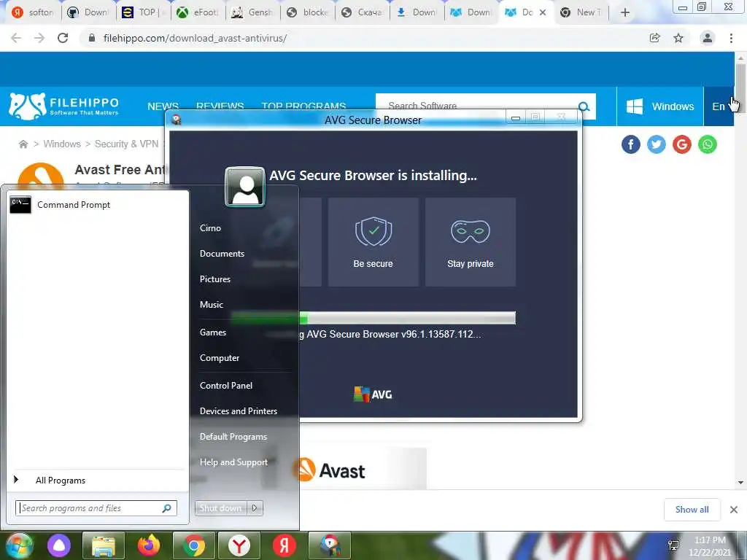Switch to the New Tab browser tab
Image resolution: width=747 pixels, height=560 pixels.
[x=581, y=12]
